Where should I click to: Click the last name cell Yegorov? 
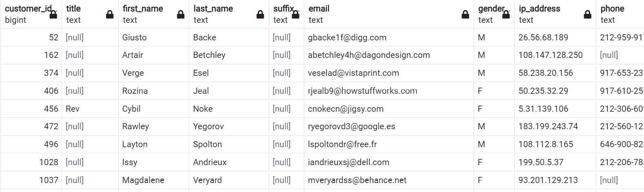click(229, 126)
